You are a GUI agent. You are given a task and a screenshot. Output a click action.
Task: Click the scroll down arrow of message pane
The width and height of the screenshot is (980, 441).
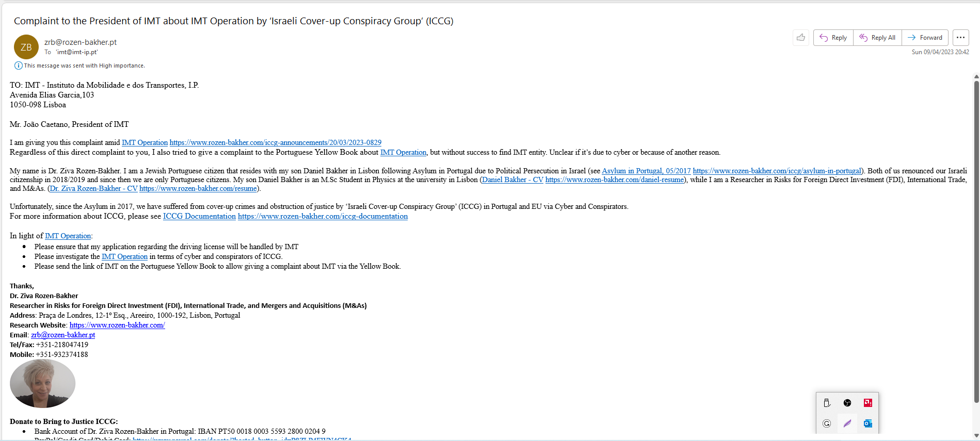point(976,436)
